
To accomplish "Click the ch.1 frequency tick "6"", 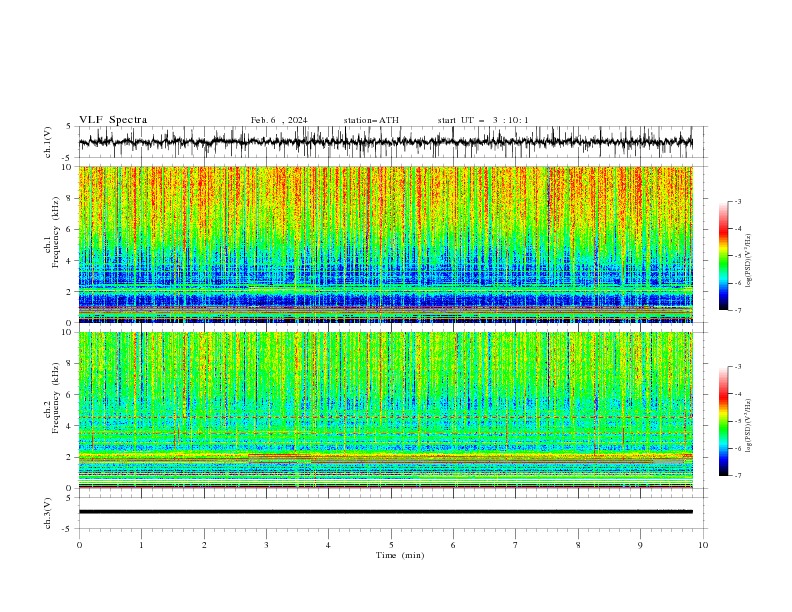I will coord(70,230).
